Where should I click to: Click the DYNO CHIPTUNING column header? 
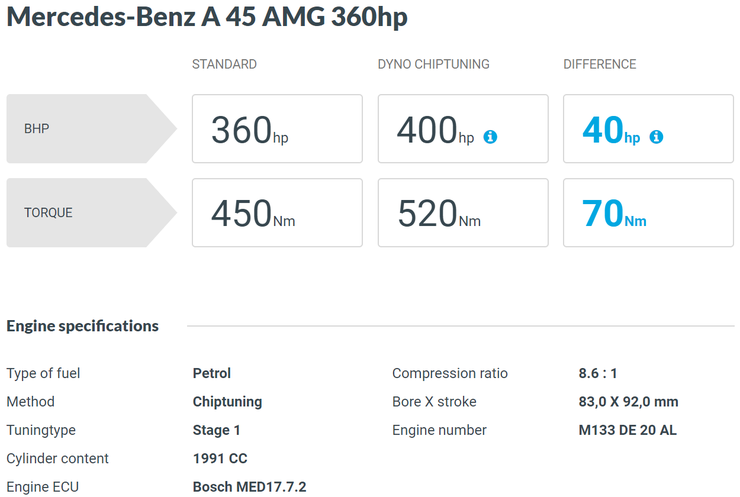coord(434,64)
